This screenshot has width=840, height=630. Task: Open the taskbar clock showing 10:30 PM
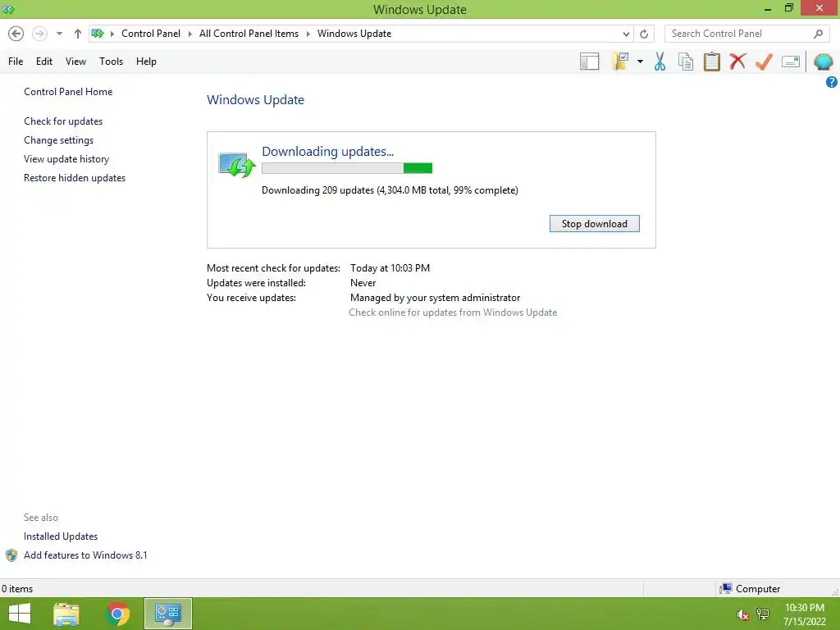tap(805, 614)
